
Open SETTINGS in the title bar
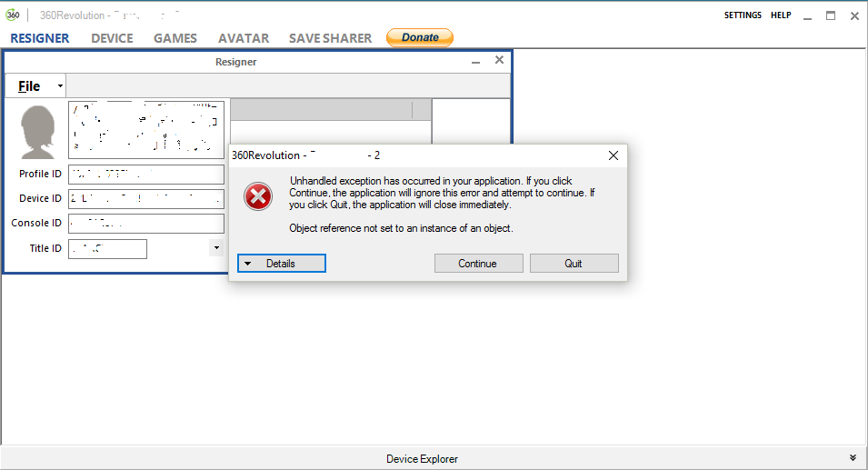(743, 15)
